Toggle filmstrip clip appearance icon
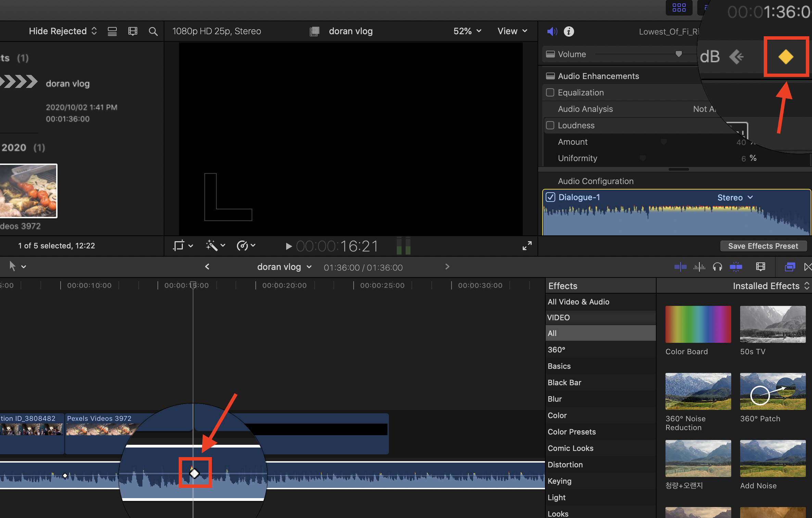Screen dimensions: 812x518 pos(132,31)
